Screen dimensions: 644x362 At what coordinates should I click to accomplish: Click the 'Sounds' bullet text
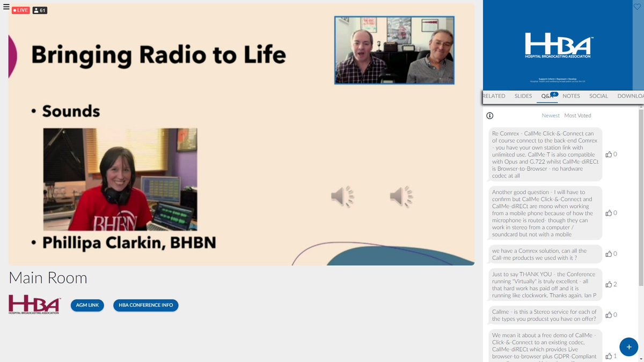click(71, 111)
